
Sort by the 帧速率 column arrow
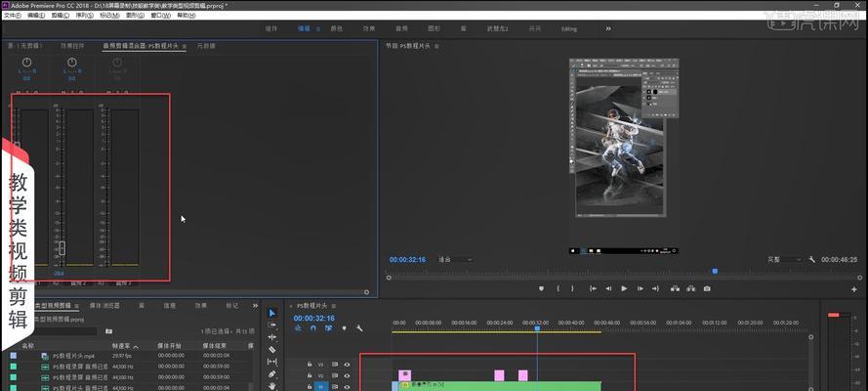pos(136,346)
